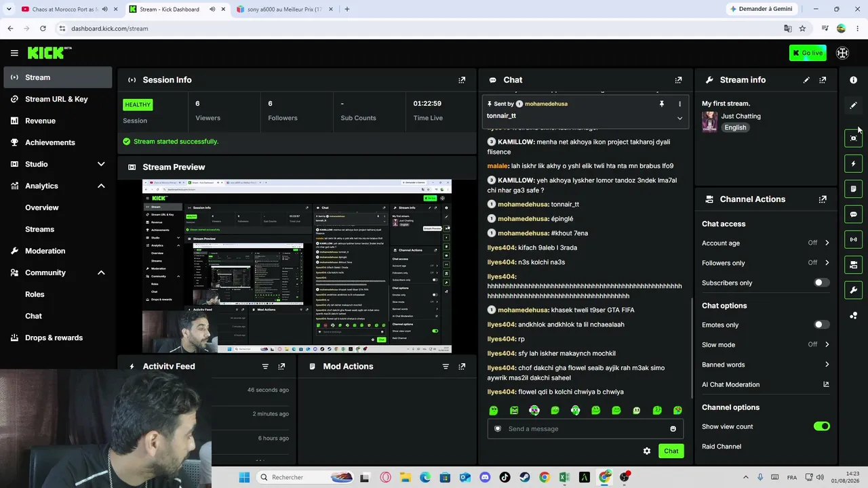Viewport: 868px width, 488px height.
Task: Show hidden system tray icons
Action: (745, 477)
